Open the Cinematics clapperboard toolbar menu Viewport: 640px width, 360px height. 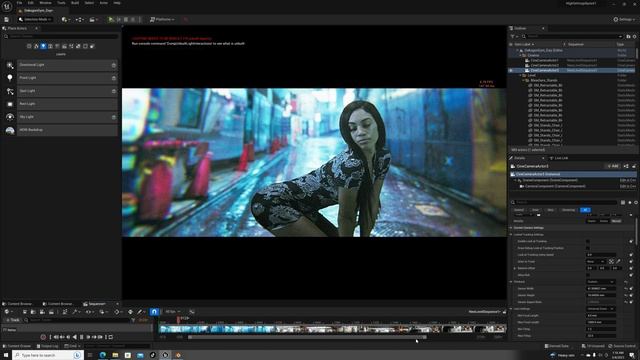click(x=93, y=19)
